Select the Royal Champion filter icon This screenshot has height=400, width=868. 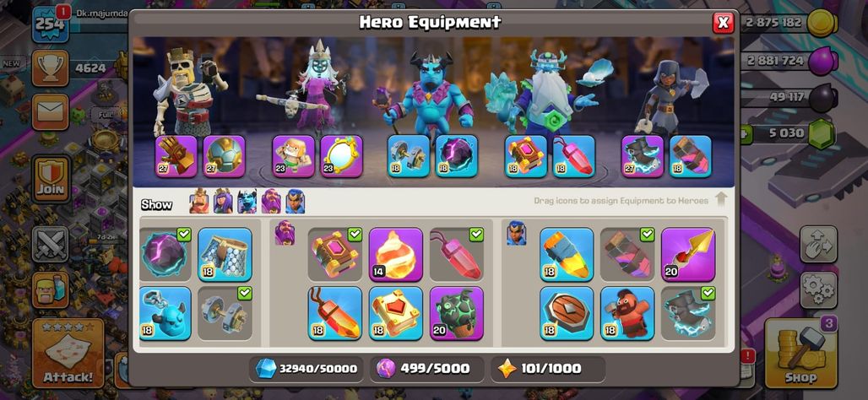(x=295, y=201)
